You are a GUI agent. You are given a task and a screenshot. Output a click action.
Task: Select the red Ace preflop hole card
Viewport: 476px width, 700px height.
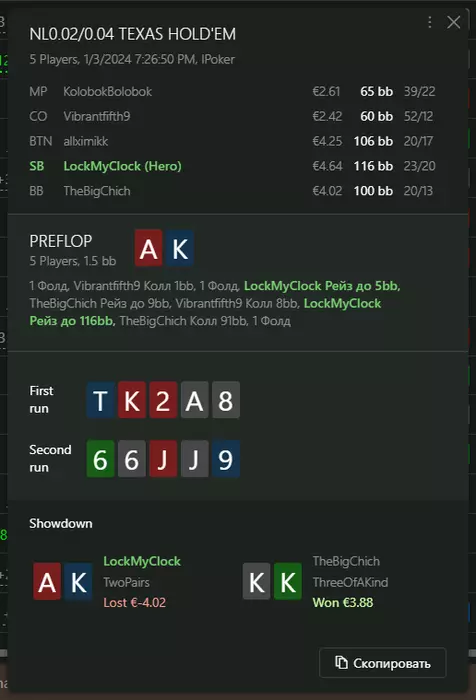coord(149,248)
